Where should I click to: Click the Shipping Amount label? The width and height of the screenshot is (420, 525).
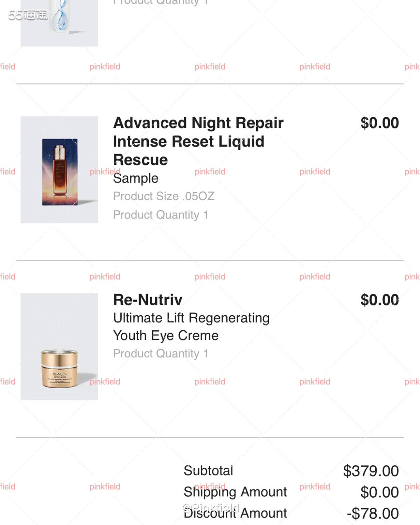[x=235, y=492]
